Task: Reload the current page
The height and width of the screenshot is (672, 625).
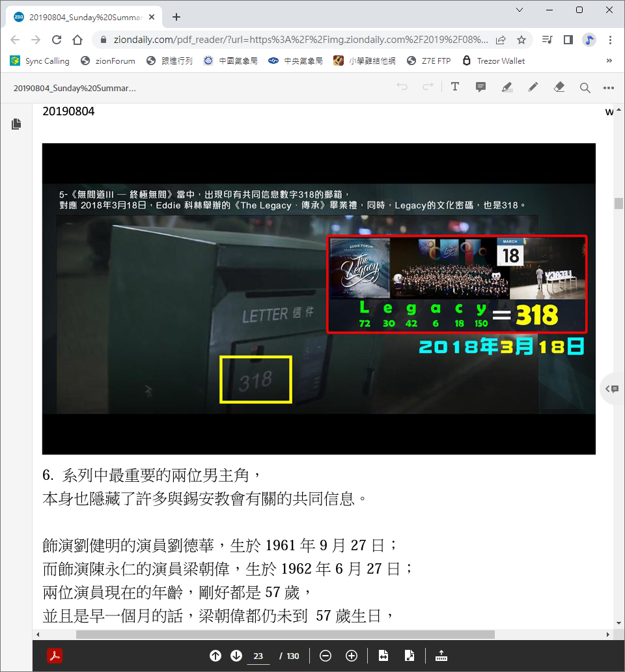Action: 57,40
